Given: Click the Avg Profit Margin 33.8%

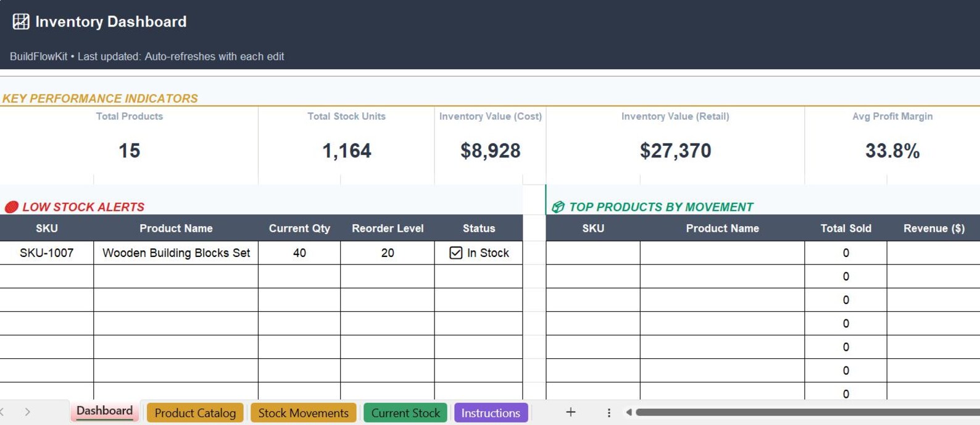Looking at the screenshot, I should click(x=892, y=151).
